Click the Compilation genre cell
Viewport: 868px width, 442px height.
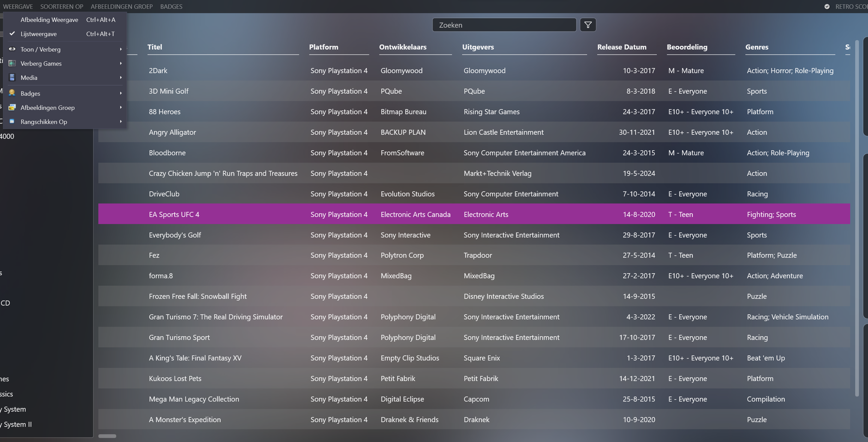(766, 399)
